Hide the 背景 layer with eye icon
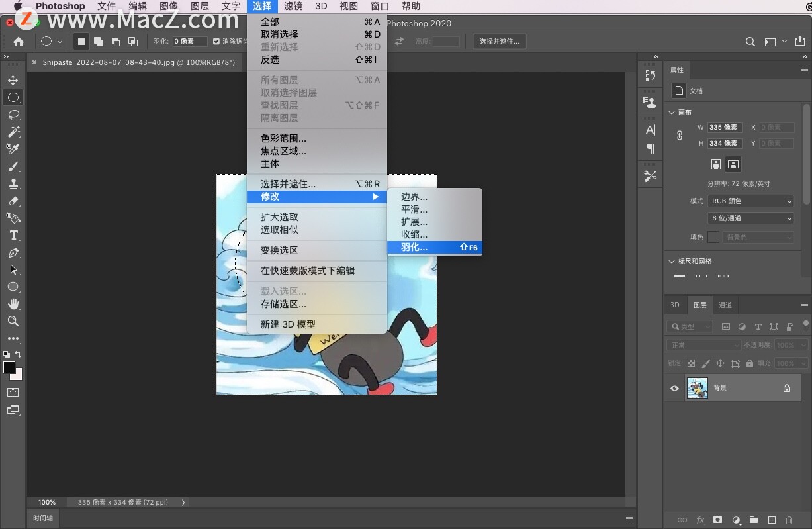The width and height of the screenshot is (812, 529). click(x=674, y=388)
